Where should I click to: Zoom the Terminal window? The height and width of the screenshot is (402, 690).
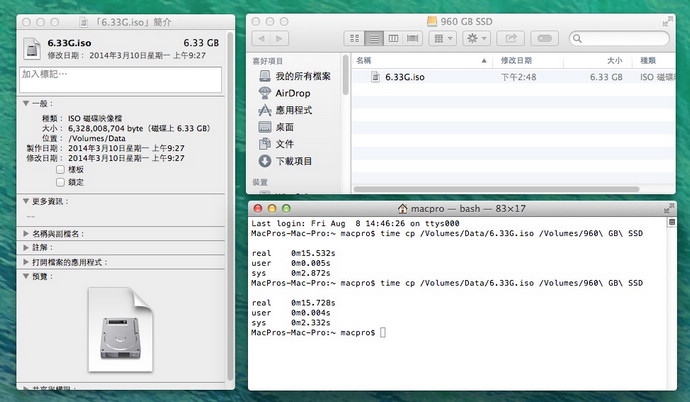tap(286, 208)
